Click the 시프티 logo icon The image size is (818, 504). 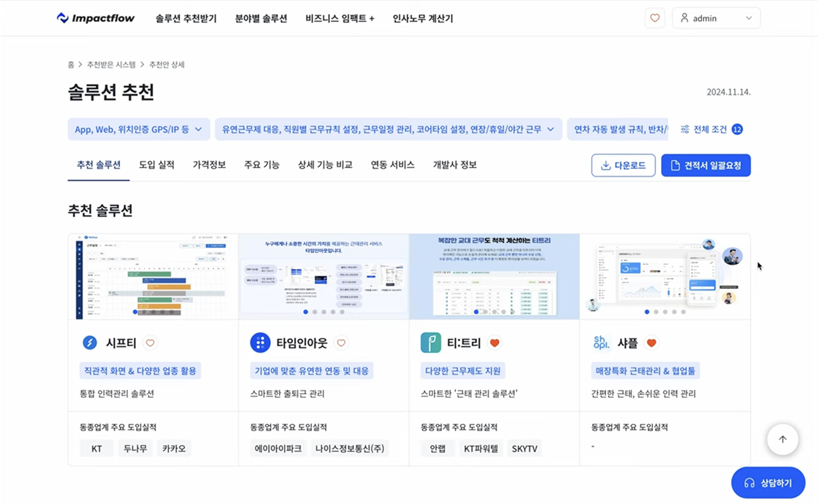[90, 343]
